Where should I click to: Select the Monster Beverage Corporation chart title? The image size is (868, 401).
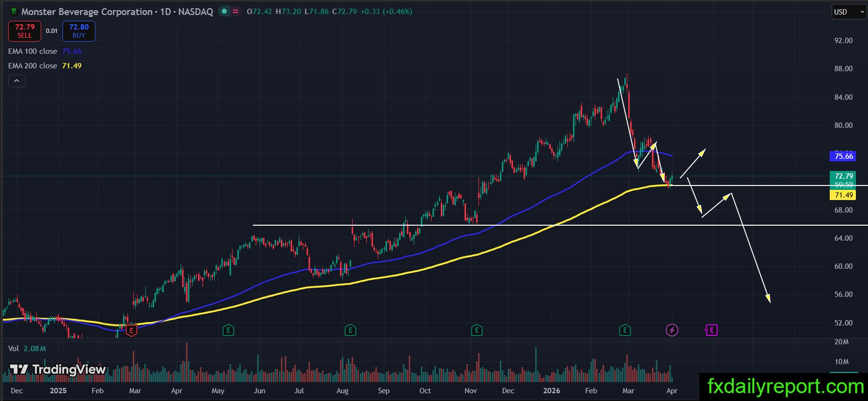(x=117, y=12)
